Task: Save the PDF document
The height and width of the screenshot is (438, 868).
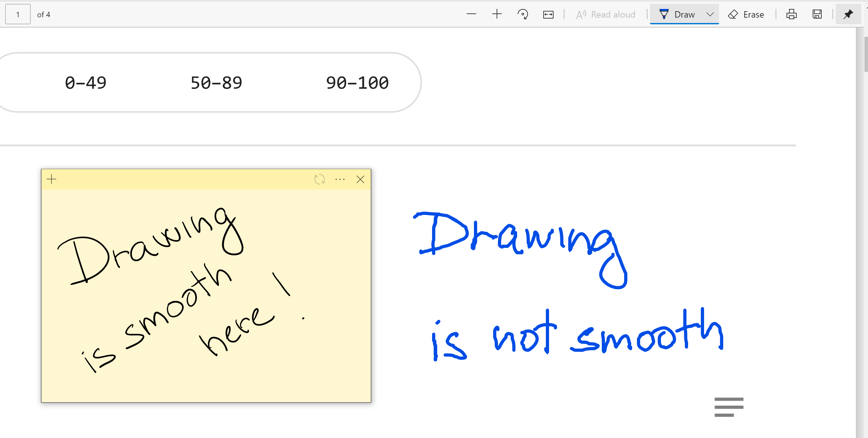Action: pos(817,14)
